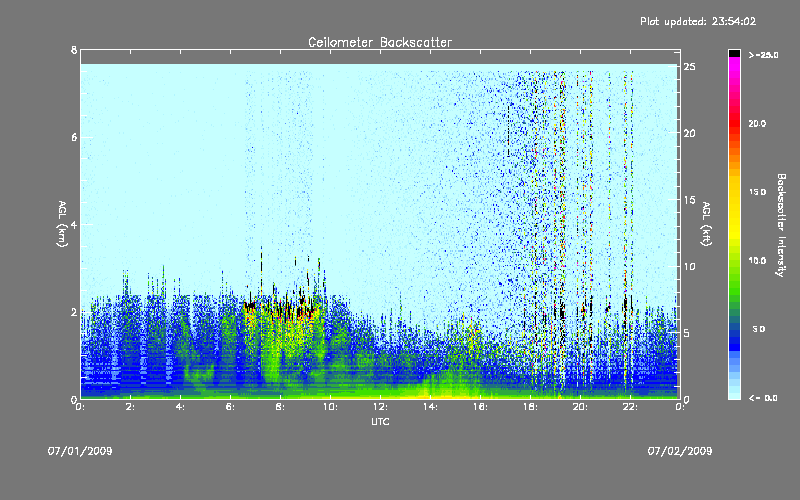The width and height of the screenshot is (800, 500).
Task: Click the '22:' UTC hour tick label
Action: click(x=630, y=407)
